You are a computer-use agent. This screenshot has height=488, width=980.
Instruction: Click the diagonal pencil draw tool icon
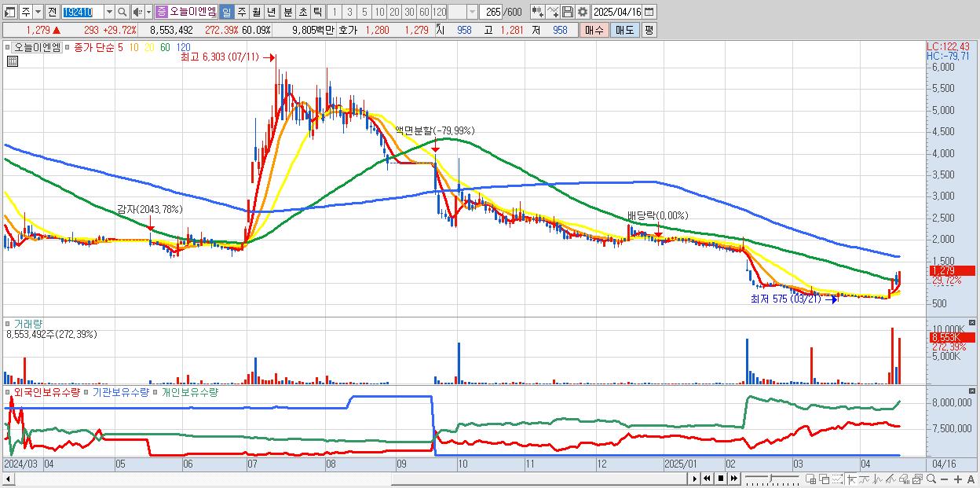(890, 479)
